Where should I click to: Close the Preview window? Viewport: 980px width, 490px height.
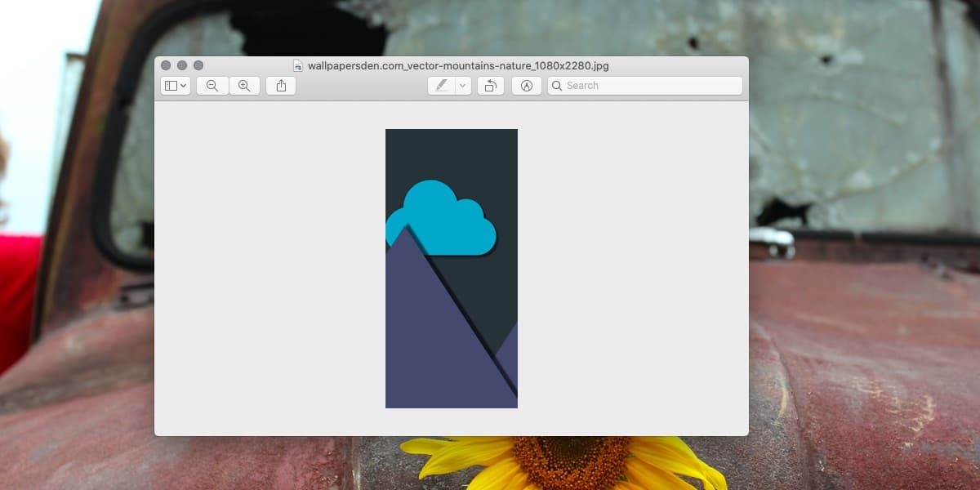[x=166, y=65]
